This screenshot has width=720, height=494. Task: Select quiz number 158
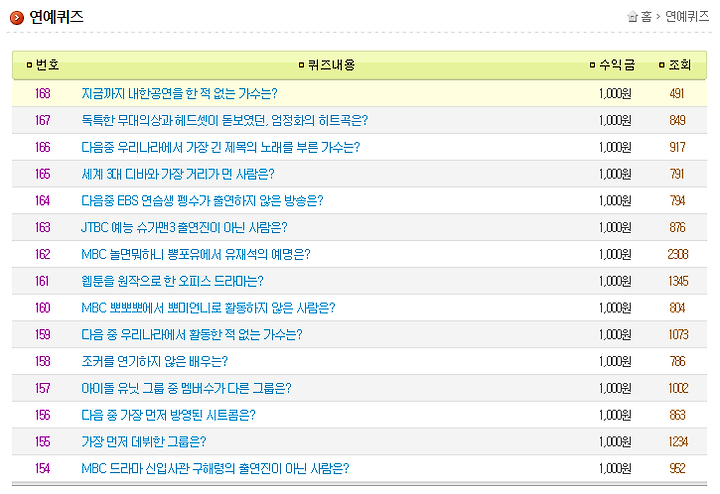point(43,361)
